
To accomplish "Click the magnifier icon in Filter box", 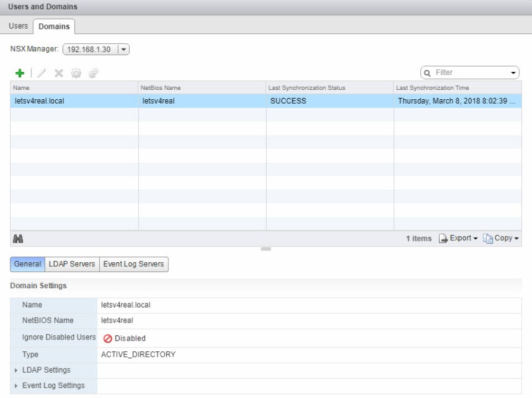I will point(428,73).
